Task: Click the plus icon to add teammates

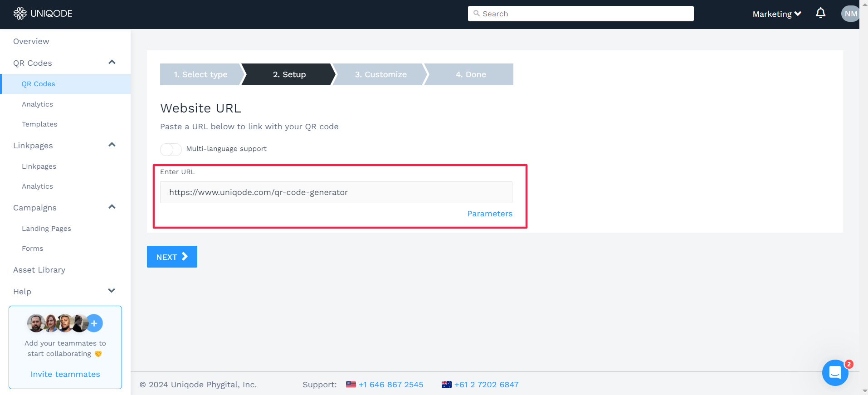Action: (94, 323)
